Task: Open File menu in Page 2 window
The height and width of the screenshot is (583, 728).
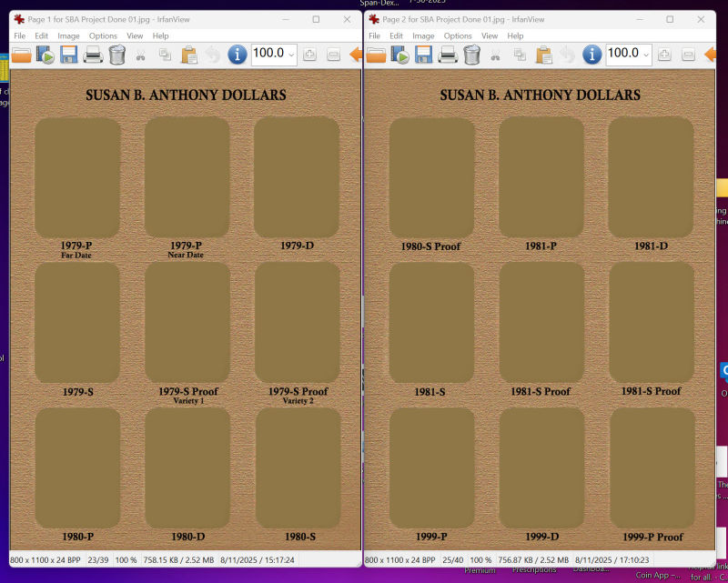Action: (374, 35)
